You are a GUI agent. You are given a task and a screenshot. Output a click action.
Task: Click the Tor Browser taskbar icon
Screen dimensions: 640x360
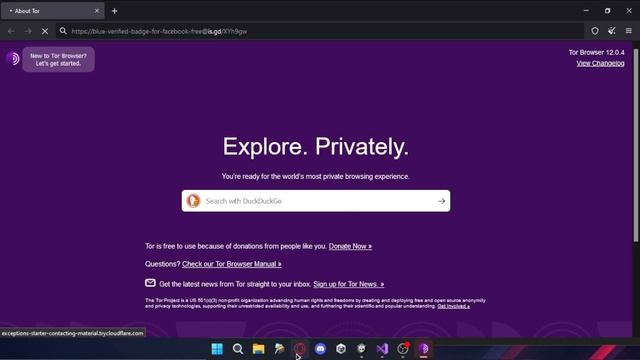point(423,349)
